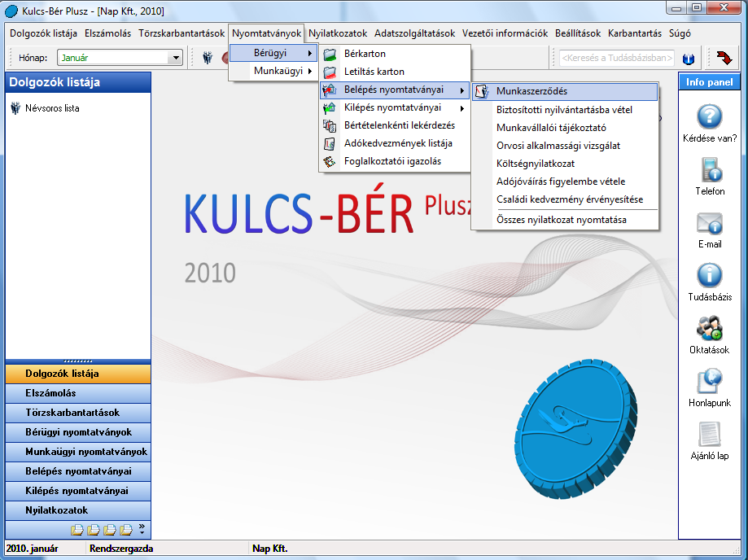The image size is (748, 560).
Task: Choose Költségnyilatkozat menu entry
Action: (565, 164)
